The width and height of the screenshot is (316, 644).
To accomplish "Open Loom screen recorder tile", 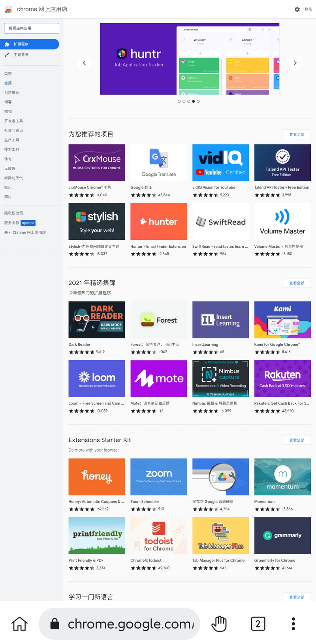I will point(97,387).
